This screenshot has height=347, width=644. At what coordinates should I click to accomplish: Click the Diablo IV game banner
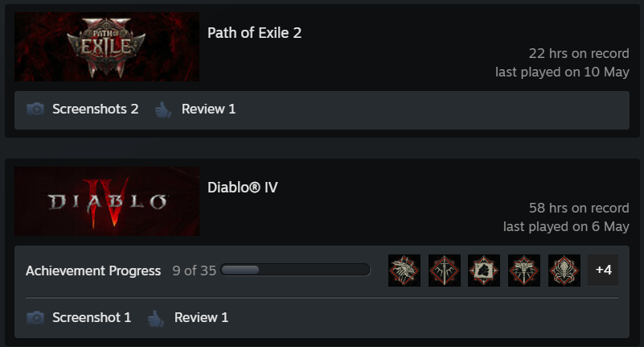(107, 201)
